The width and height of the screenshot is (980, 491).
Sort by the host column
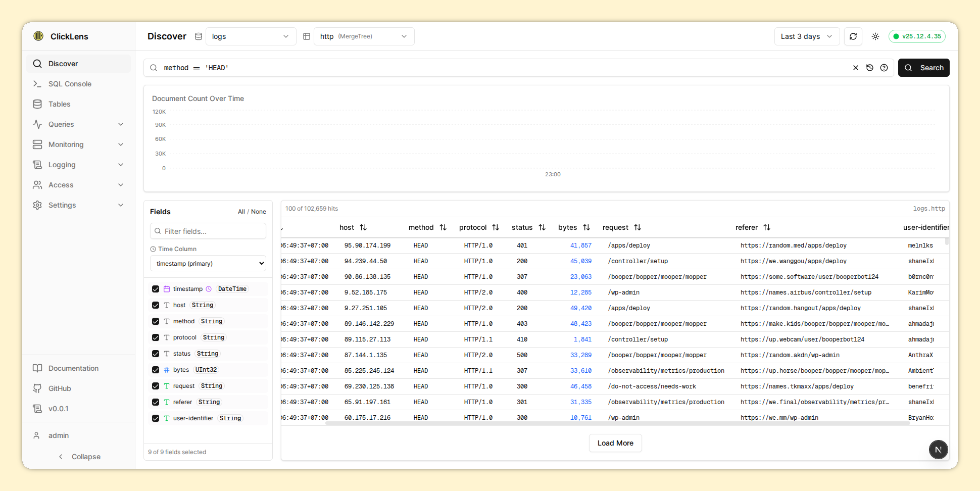[x=363, y=227]
